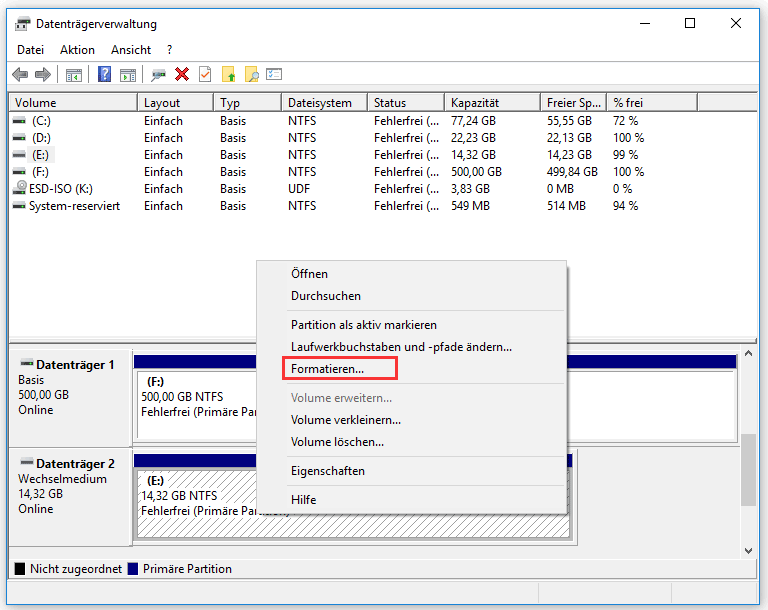
Task: Click scroll-up arrow of disk pane
Action: (x=748, y=353)
